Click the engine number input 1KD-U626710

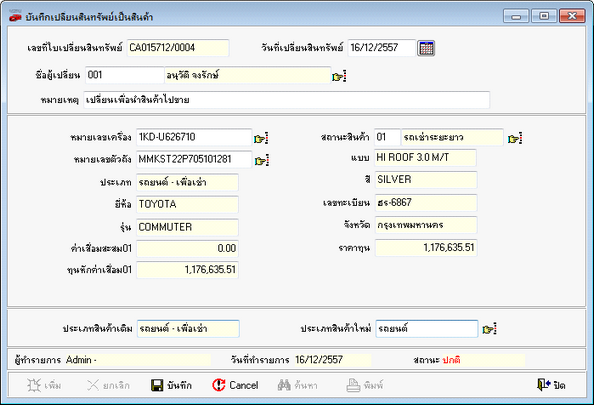coord(194,137)
